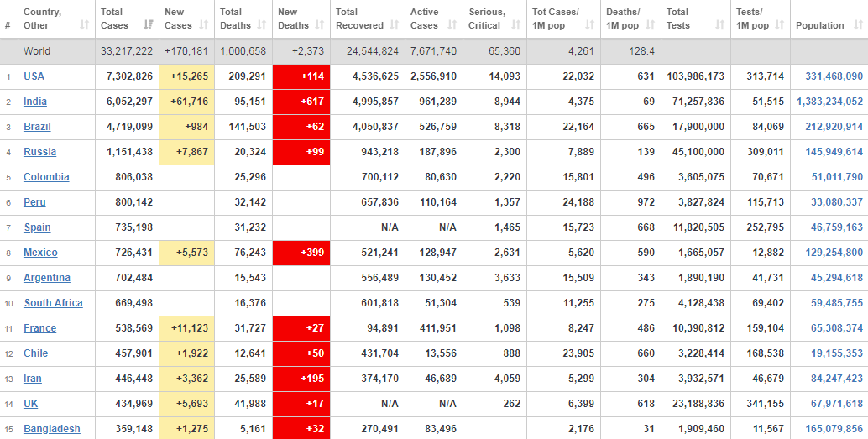
Task: Click Iran new deaths +195 cell
Action: (301, 379)
